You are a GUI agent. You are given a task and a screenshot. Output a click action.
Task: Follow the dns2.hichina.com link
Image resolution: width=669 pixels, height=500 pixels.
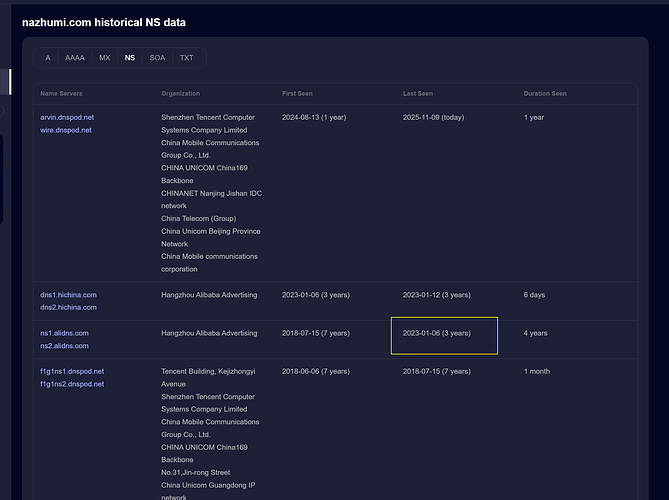pyautogui.click(x=68, y=307)
